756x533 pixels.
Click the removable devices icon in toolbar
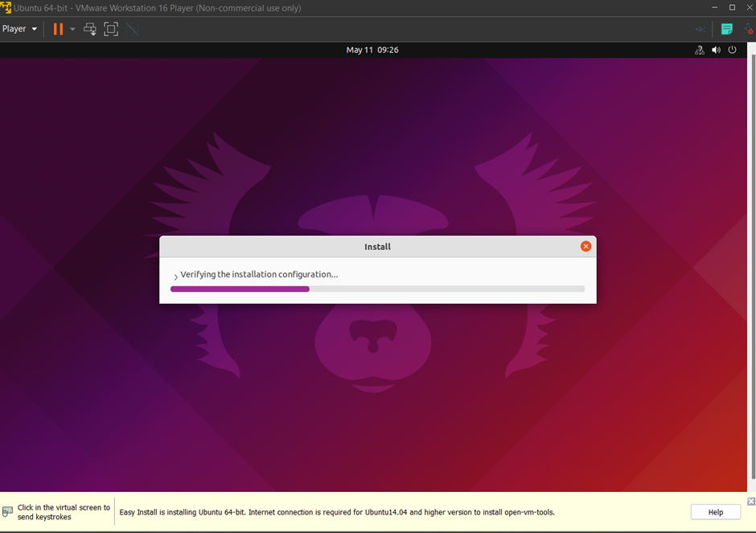pyautogui.click(x=749, y=29)
